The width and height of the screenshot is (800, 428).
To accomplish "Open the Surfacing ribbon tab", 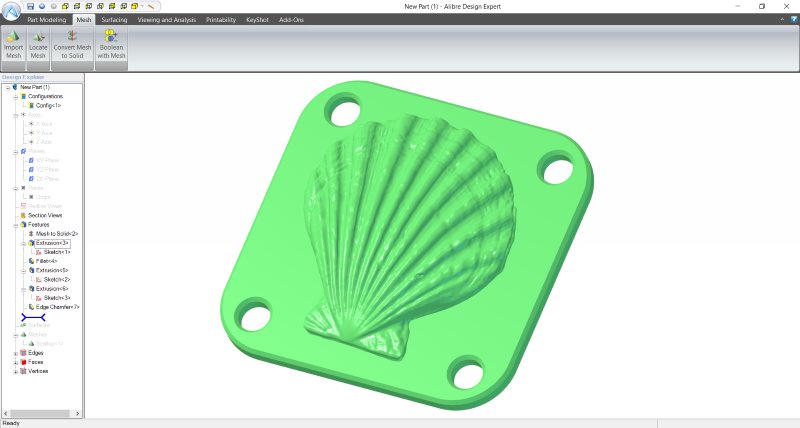I will 114,19.
